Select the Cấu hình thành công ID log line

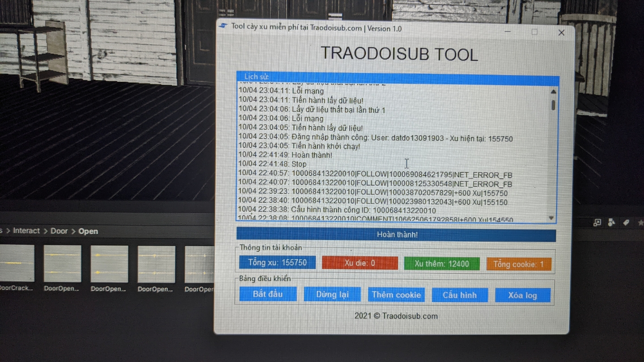[337, 210]
